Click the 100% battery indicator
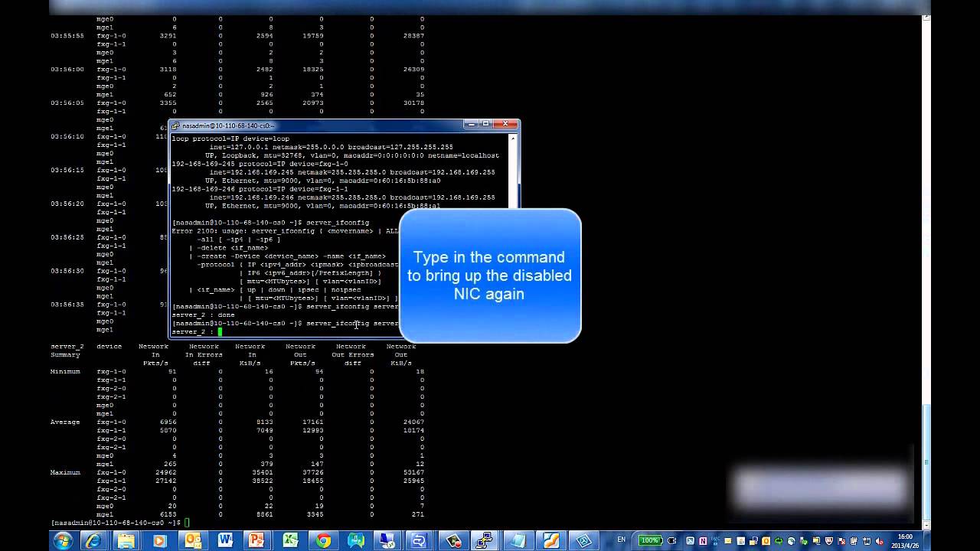This screenshot has height=551, width=980. (x=650, y=540)
